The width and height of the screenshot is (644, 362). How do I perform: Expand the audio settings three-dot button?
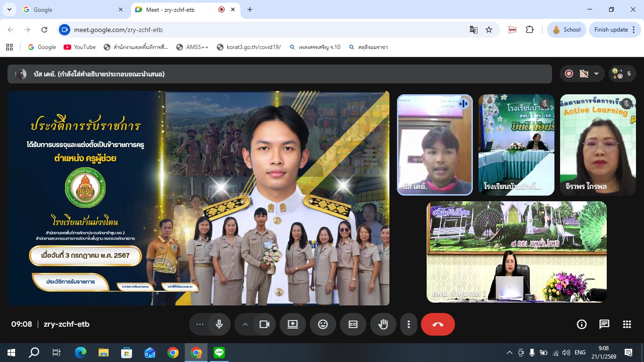coord(200,324)
